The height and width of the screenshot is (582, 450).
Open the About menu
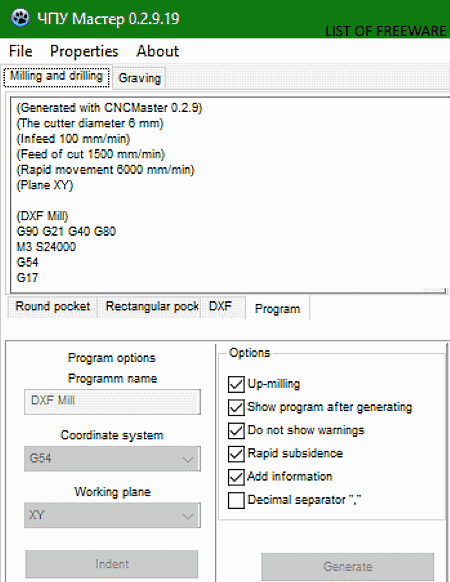(157, 51)
